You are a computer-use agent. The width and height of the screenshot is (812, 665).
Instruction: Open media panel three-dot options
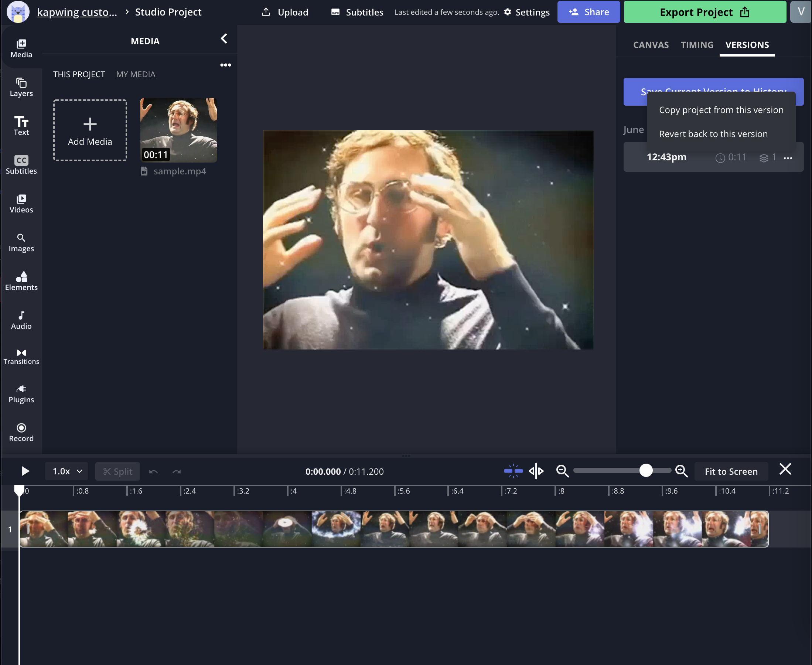[225, 65]
